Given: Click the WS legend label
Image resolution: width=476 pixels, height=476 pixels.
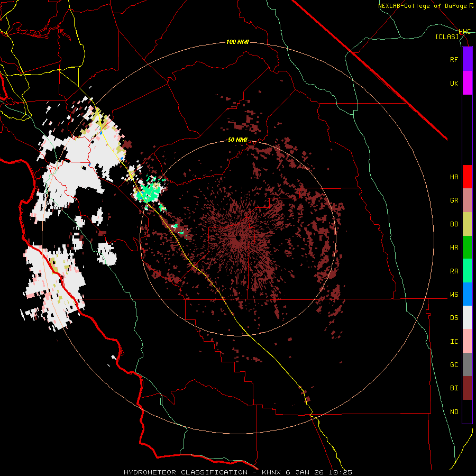Looking at the screenshot, I should coord(454,295).
